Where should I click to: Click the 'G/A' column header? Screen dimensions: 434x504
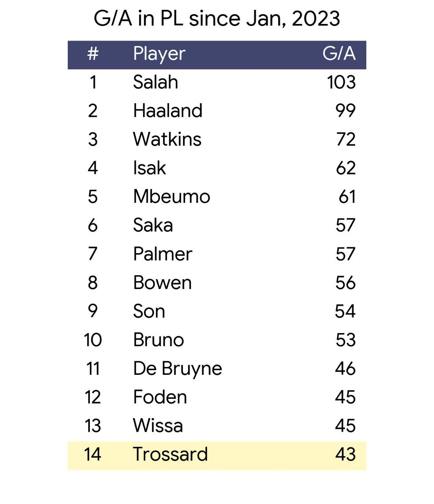(x=339, y=54)
